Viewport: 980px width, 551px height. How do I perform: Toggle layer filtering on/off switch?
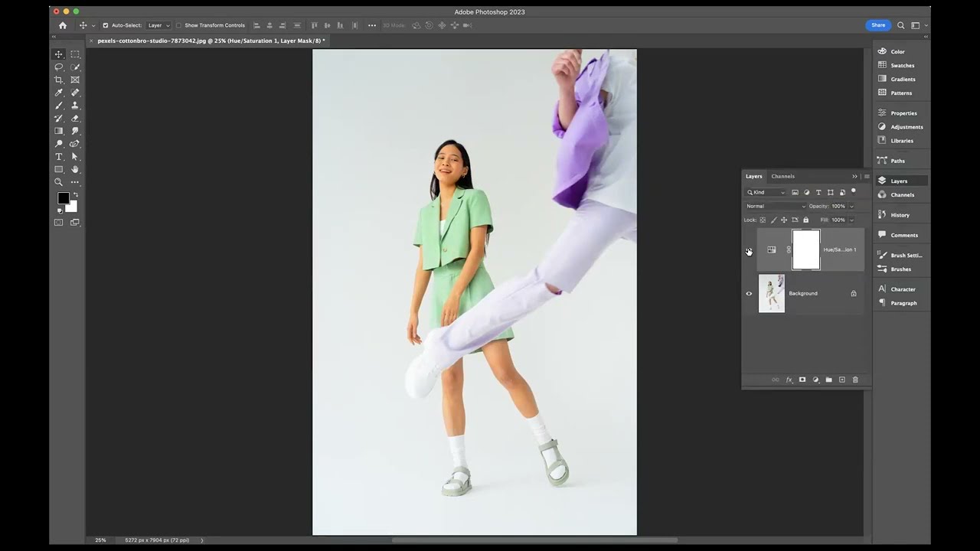[x=854, y=191]
